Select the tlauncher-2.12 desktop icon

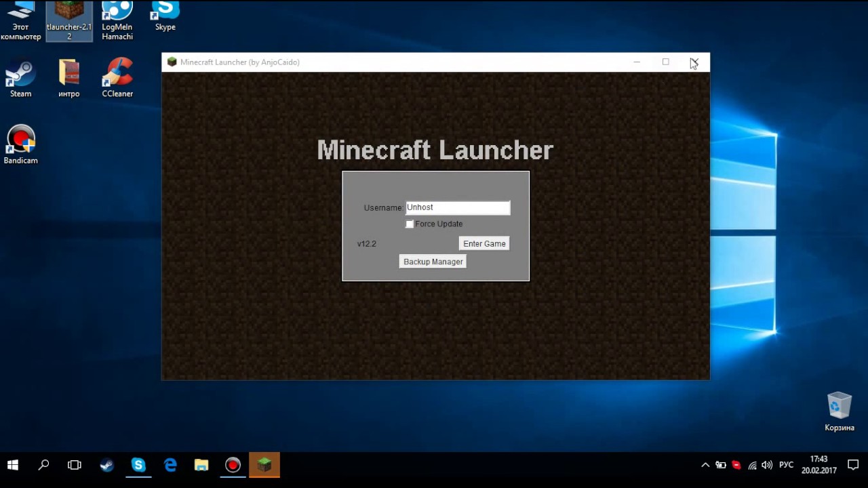69,20
